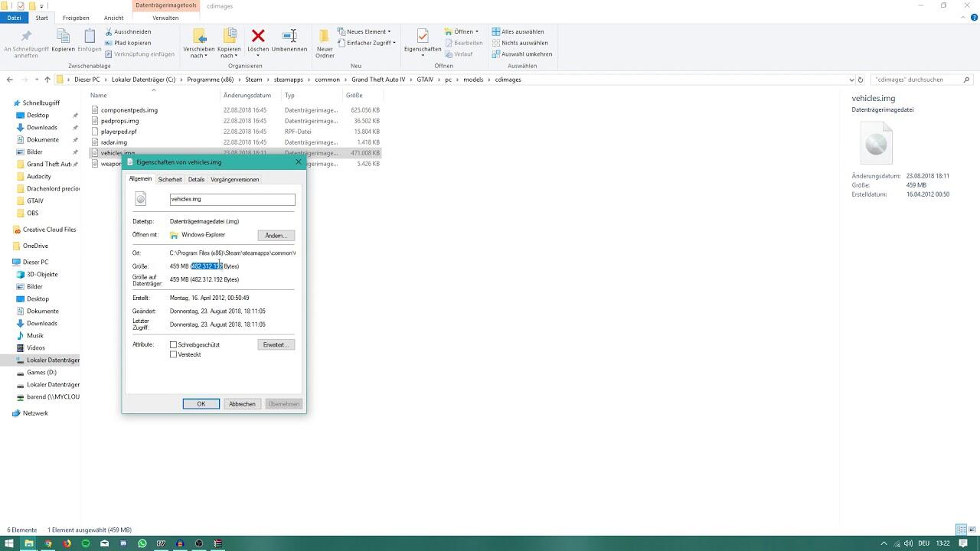This screenshot has height=551, width=980.
Task: Click the red Löschen delete icon
Action: tap(258, 37)
